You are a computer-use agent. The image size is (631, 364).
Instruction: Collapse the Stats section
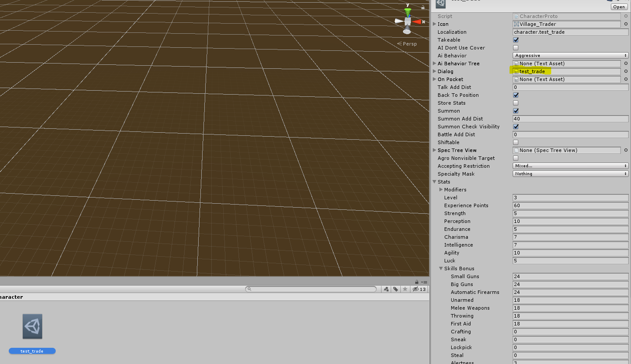tap(435, 182)
